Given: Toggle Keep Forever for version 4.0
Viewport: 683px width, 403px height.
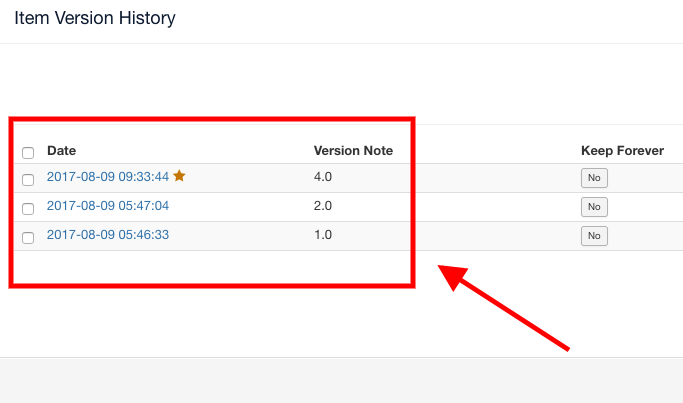Looking at the screenshot, I should [x=593, y=178].
